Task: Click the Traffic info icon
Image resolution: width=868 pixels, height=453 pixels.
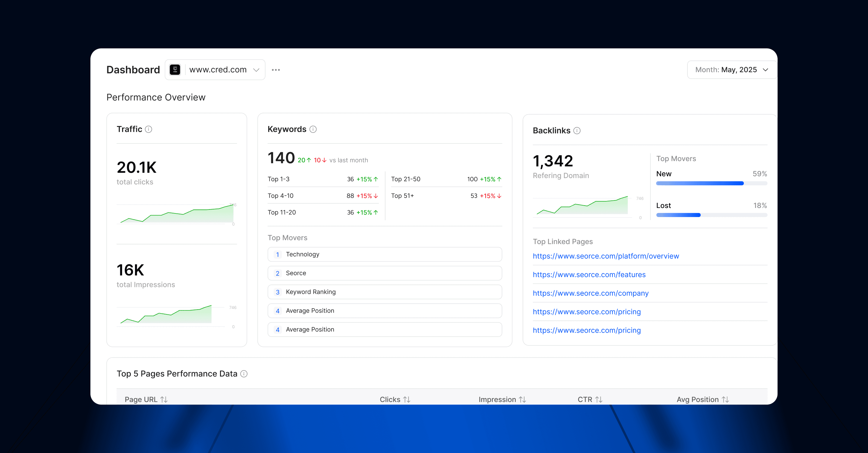Action: pos(149,129)
